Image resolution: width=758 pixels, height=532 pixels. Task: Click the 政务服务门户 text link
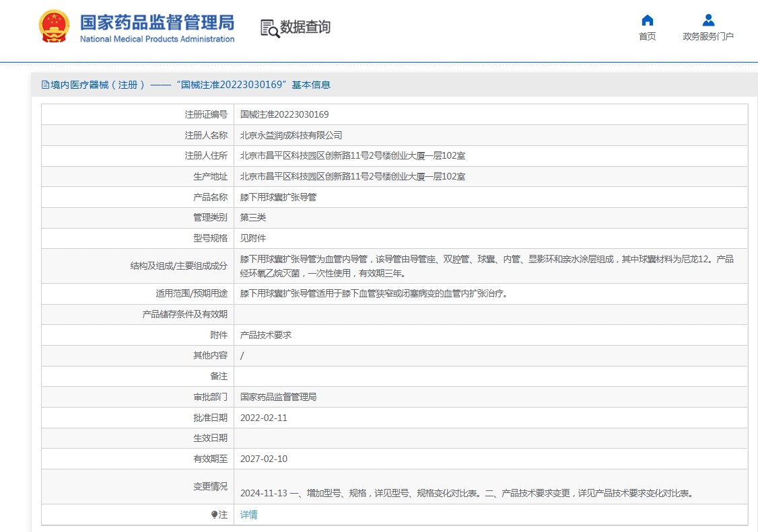point(708,36)
